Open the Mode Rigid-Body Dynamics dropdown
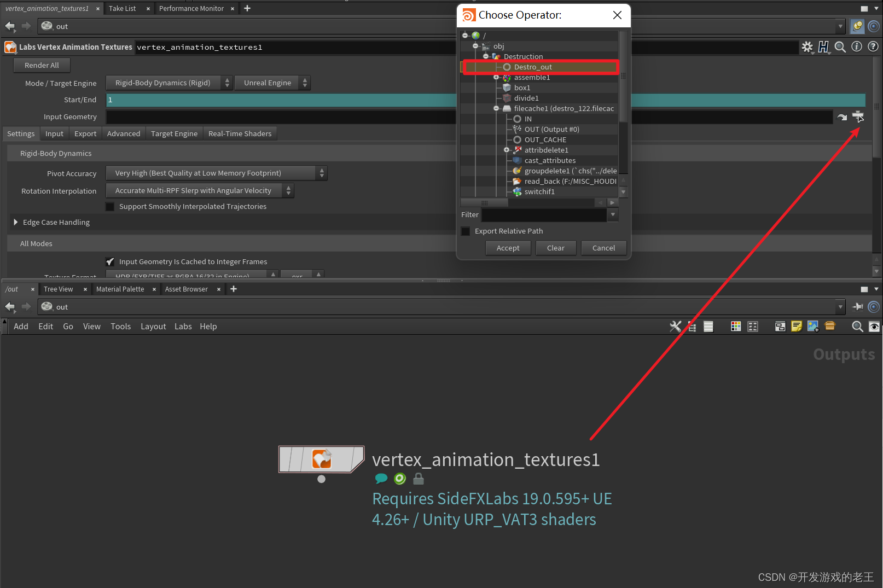The image size is (883, 588). point(169,83)
